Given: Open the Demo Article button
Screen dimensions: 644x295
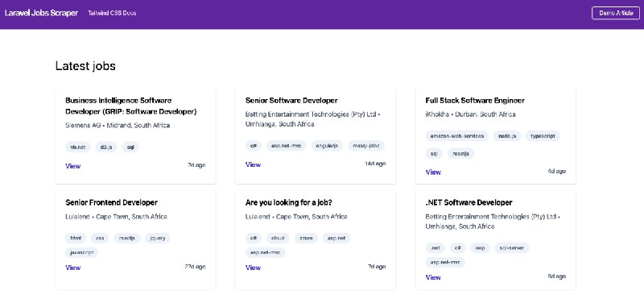Looking at the screenshot, I should click(x=616, y=13).
